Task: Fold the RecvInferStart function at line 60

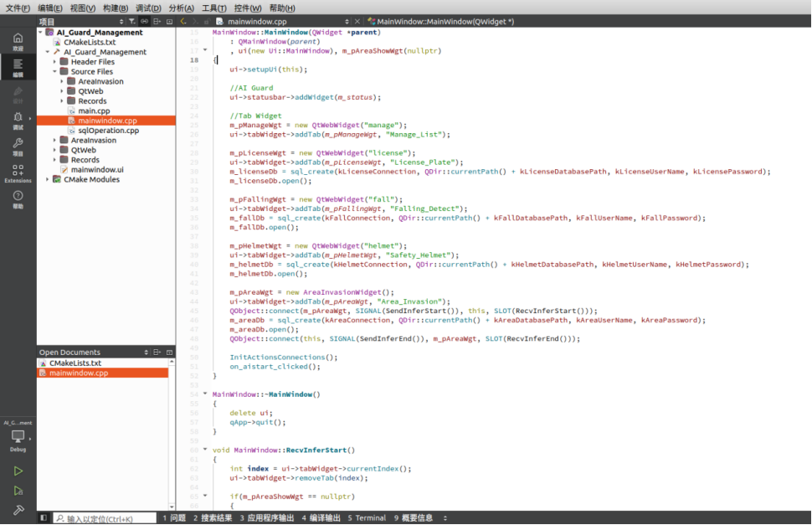Action: 205,450
